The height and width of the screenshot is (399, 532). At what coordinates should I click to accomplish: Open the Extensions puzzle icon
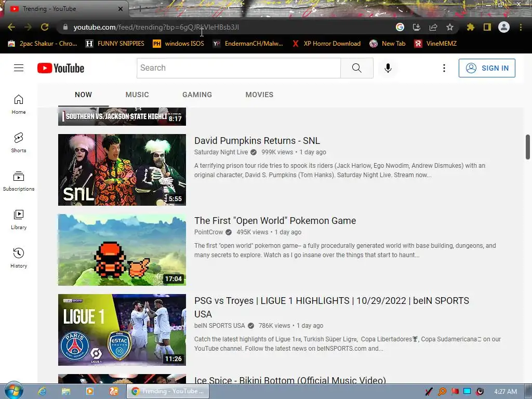470,27
